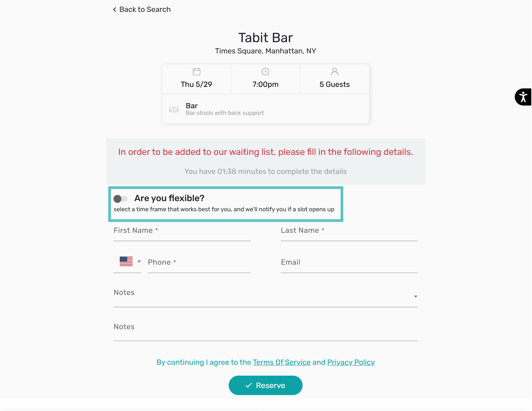Open the Privacy Policy link
The image size is (532, 411).
351,362
